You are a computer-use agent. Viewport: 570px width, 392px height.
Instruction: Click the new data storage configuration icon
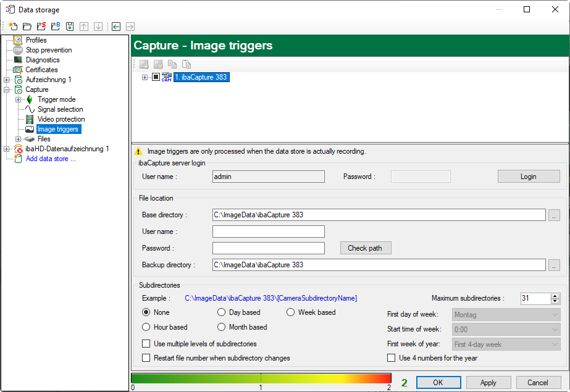pyautogui.click(x=13, y=27)
